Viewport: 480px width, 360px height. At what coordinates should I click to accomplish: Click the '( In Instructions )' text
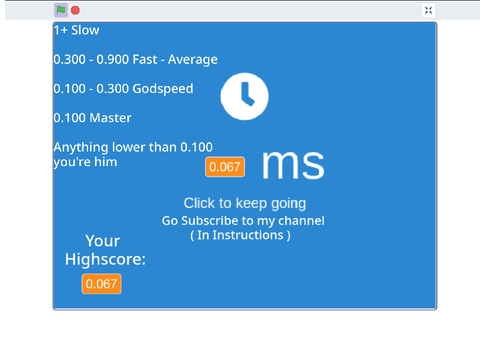click(x=240, y=235)
